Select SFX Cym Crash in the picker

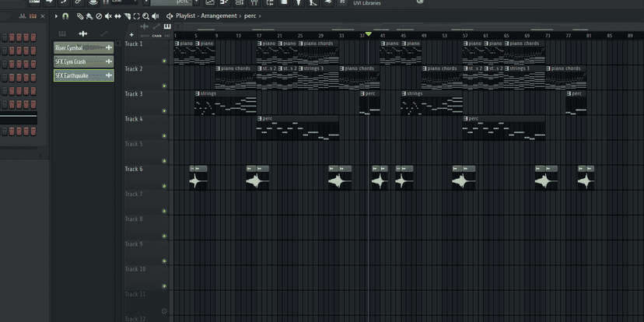coord(78,61)
